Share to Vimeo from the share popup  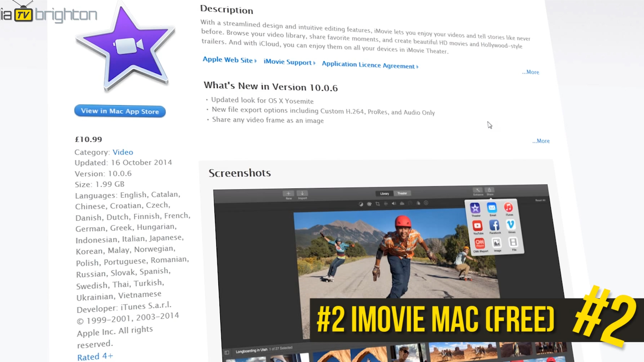(x=511, y=226)
